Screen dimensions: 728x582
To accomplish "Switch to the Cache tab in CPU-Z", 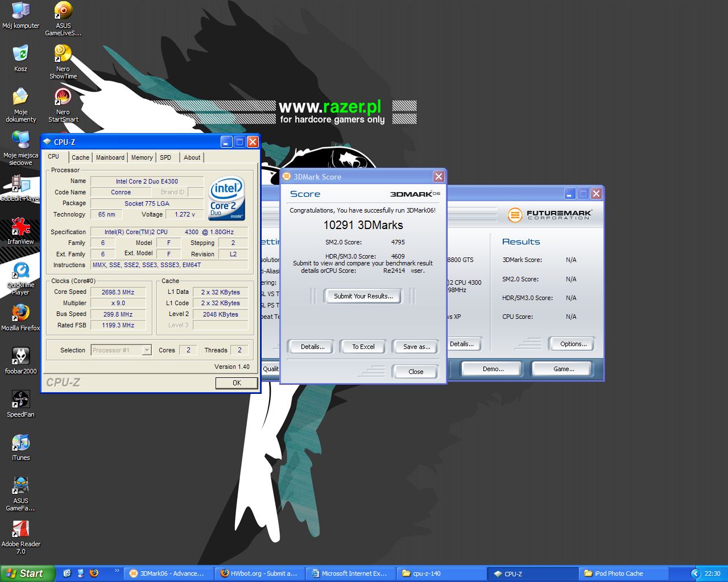I will (x=80, y=157).
